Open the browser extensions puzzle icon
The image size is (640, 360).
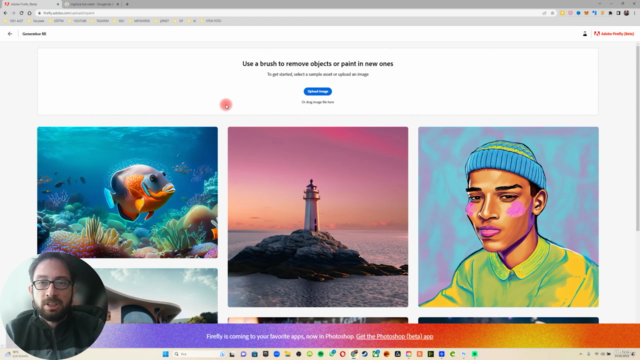click(610, 13)
